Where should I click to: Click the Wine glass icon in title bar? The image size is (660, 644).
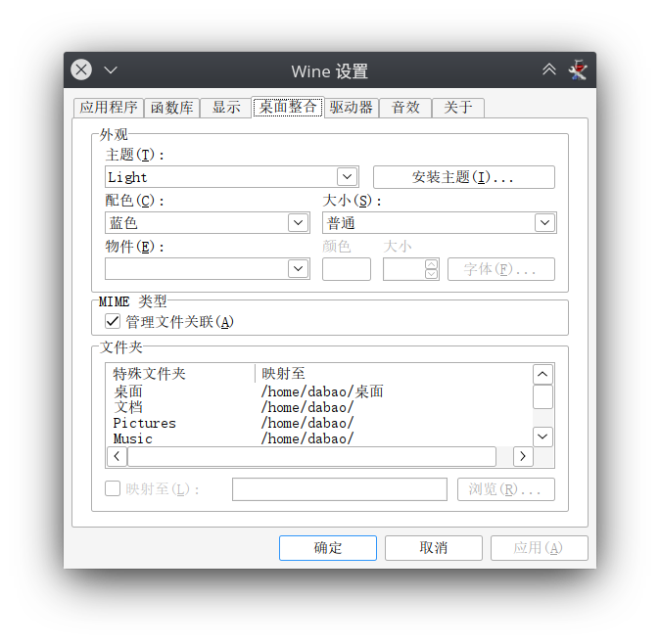(578, 69)
